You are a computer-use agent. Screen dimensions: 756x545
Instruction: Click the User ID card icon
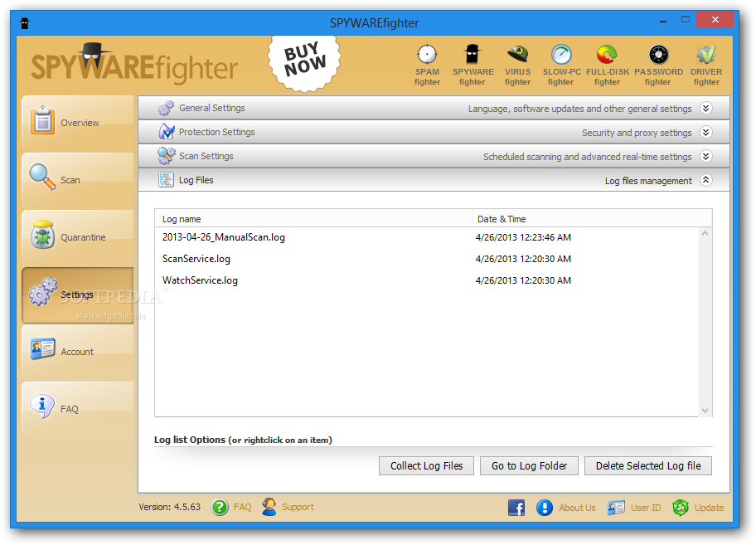click(x=616, y=508)
